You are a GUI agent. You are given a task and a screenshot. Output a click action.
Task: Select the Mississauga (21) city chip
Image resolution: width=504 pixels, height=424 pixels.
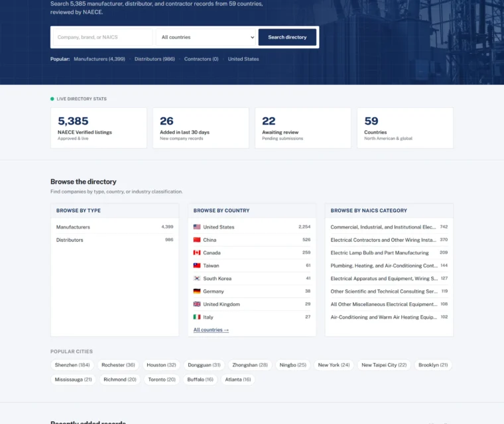click(74, 380)
